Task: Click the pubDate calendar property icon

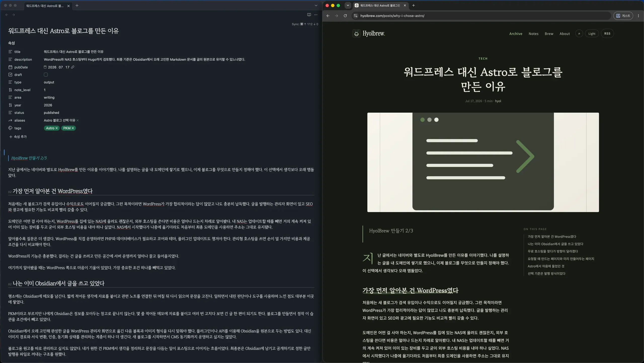Action: pyautogui.click(x=10, y=67)
